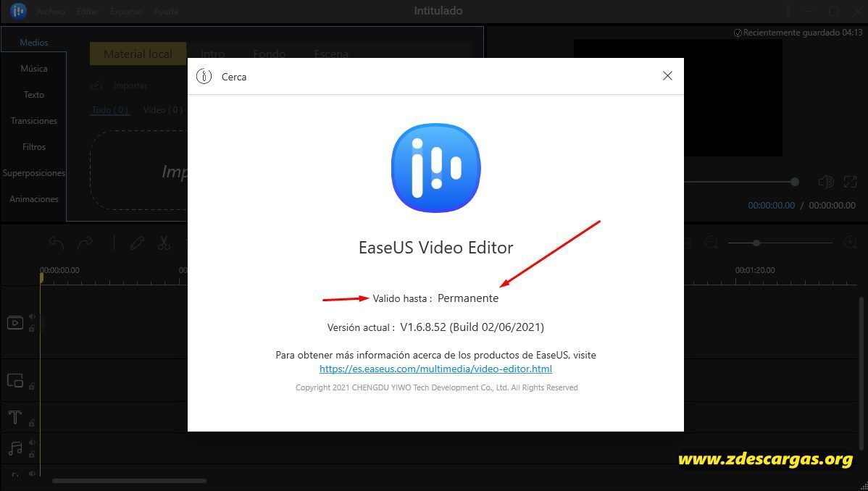Zoom in the timeline with plus magnifier
The height and width of the screenshot is (491, 868).
tap(851, 243)
